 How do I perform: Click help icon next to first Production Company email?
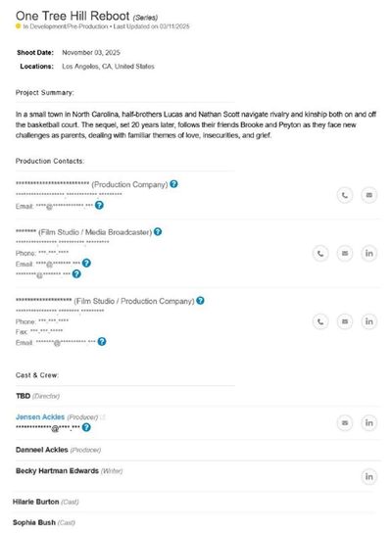pyautogui.click(x=99, y=205)
